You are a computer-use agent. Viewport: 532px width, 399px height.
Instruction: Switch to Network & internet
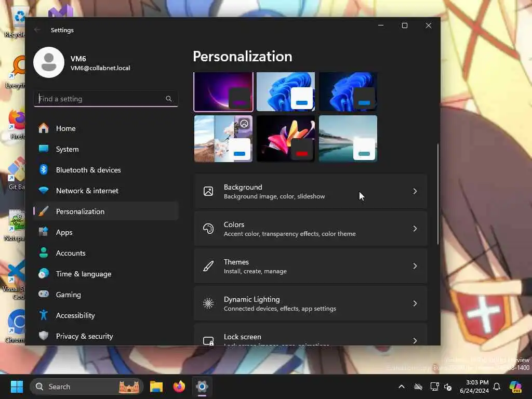[x=106, y=191]
